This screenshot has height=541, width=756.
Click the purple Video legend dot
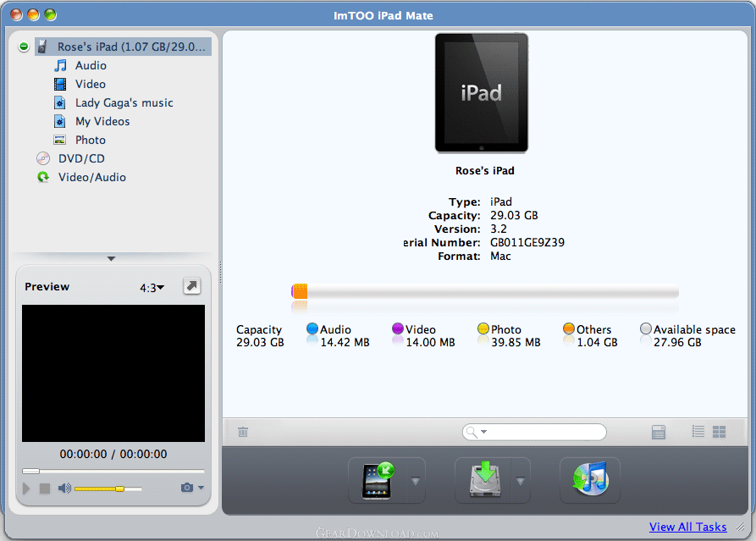398,328
